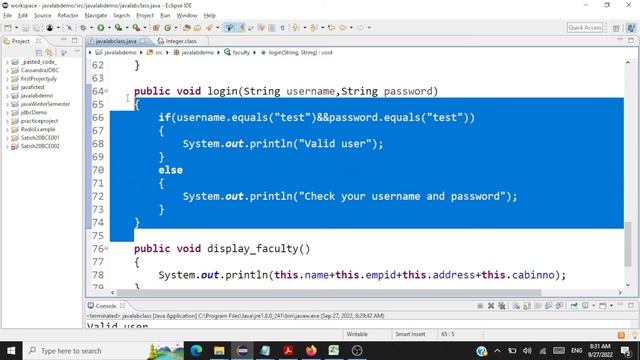
Task: Collapse All in Project explorer
Action: pyautogui.click(x=39, y=53)
